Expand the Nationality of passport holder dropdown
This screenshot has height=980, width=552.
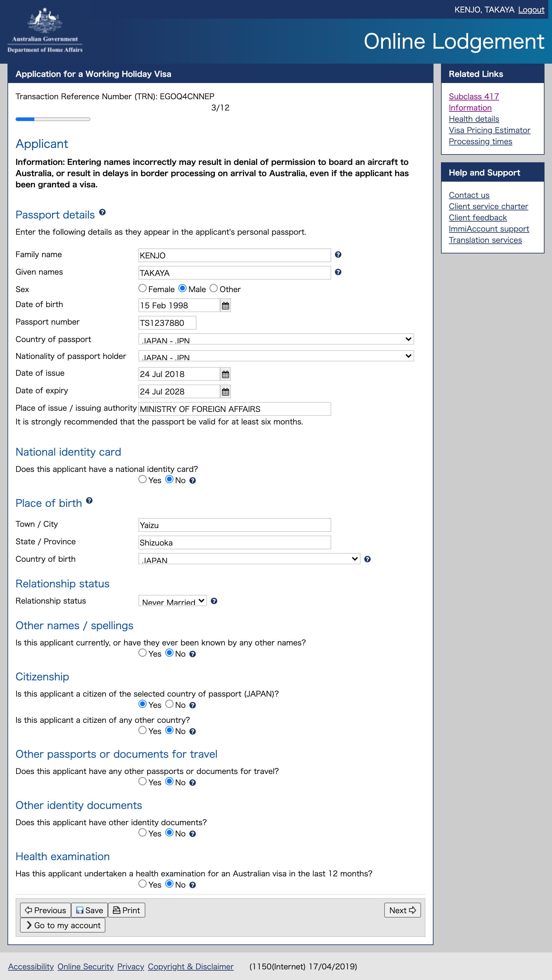[x=276, y=356]
